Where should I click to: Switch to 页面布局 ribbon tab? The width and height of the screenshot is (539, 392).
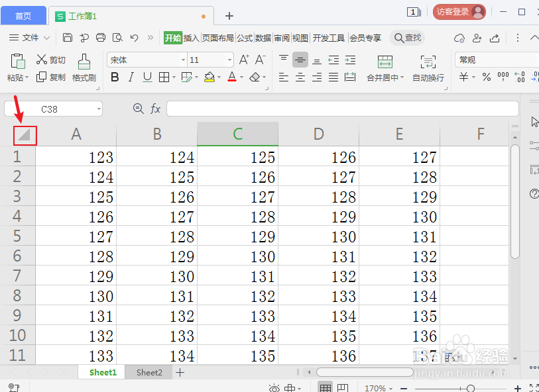click(217, 38)
